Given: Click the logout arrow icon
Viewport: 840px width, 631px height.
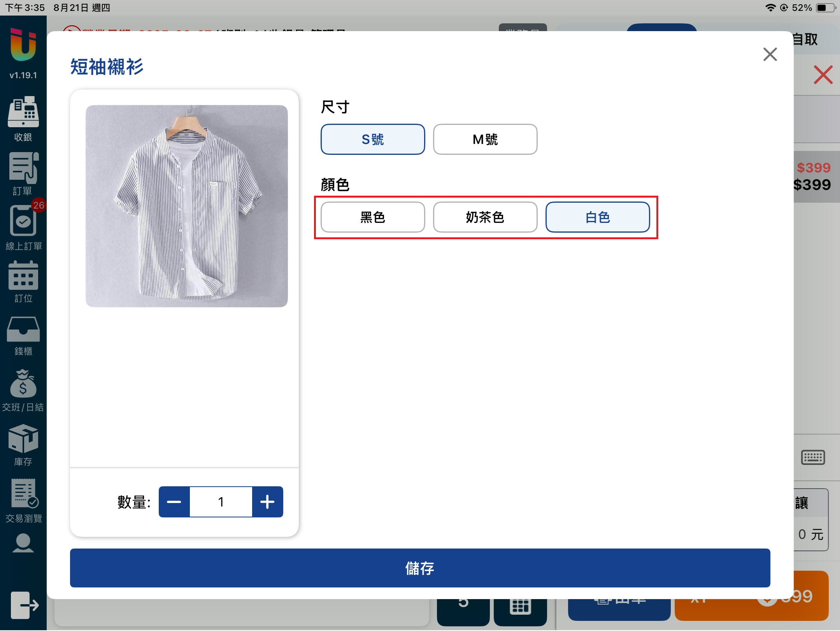Looking at the screenshot, I should tap(24, 605).
